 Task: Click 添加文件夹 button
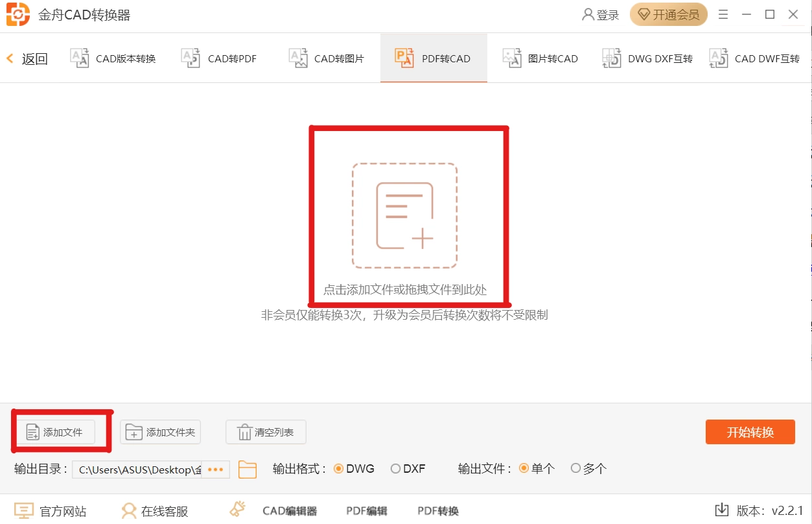click(x=160, y=432)
